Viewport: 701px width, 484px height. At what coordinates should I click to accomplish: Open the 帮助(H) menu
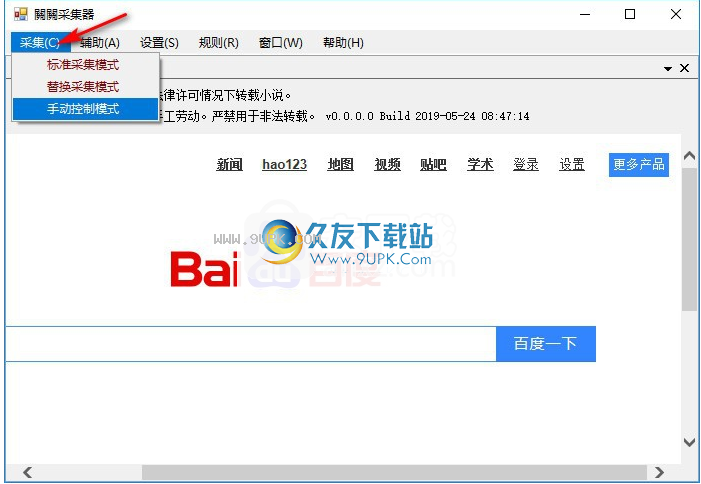(x=343, y=43)
